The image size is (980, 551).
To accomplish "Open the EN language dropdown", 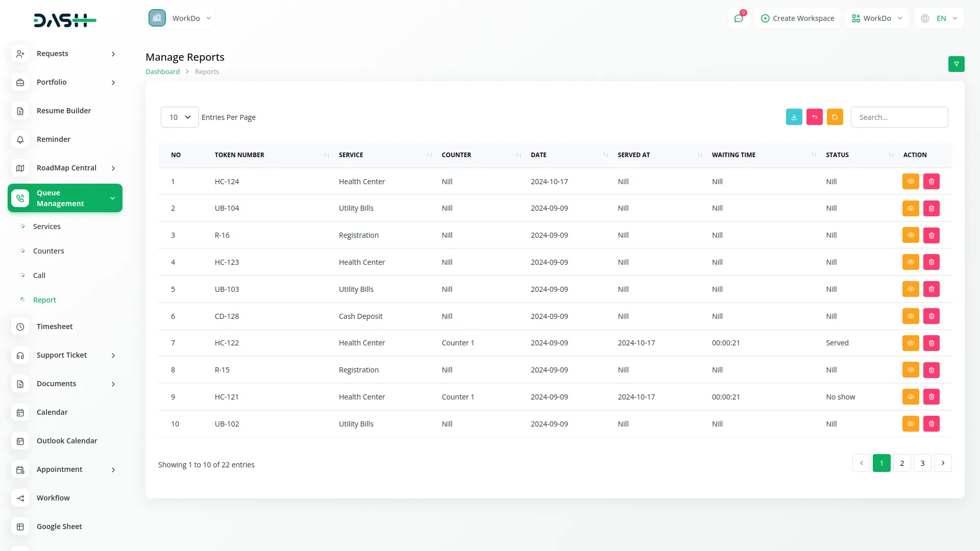I will click(x=940, y=18).
